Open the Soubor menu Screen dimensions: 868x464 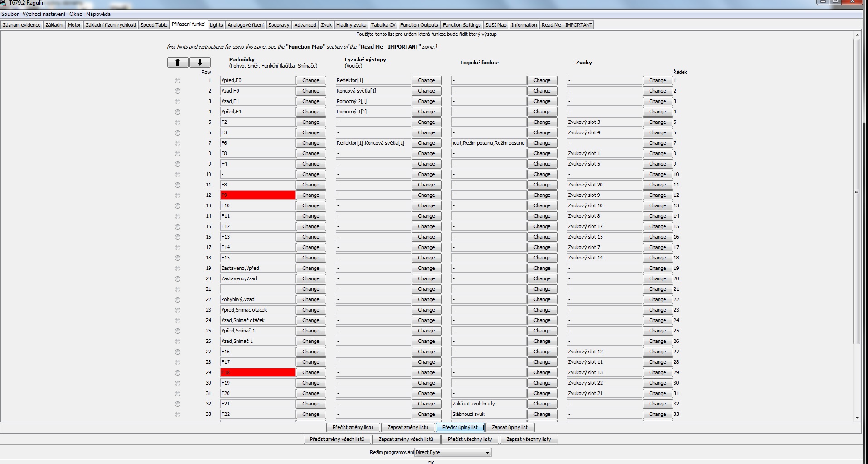pyautogui.click(x=10, y=14)
